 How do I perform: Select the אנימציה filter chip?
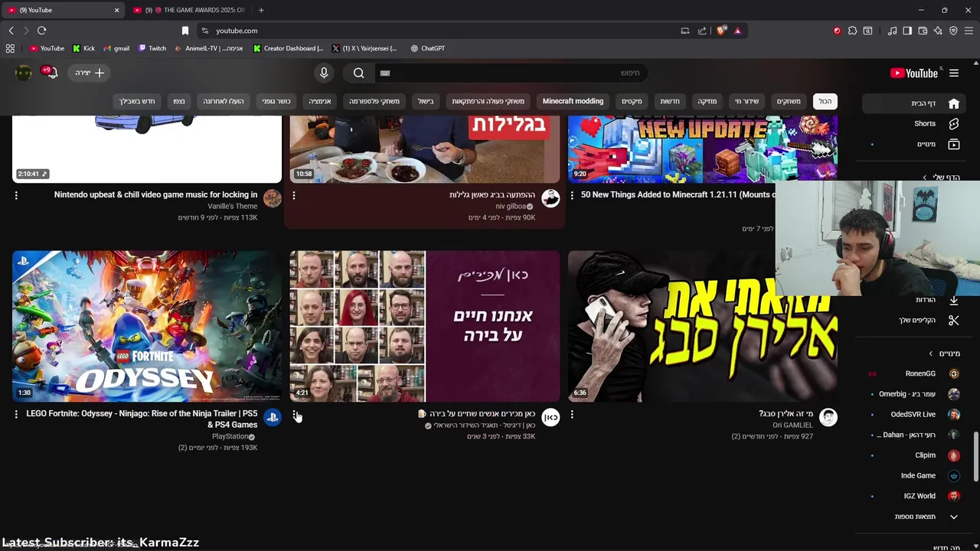coord(320,101)
